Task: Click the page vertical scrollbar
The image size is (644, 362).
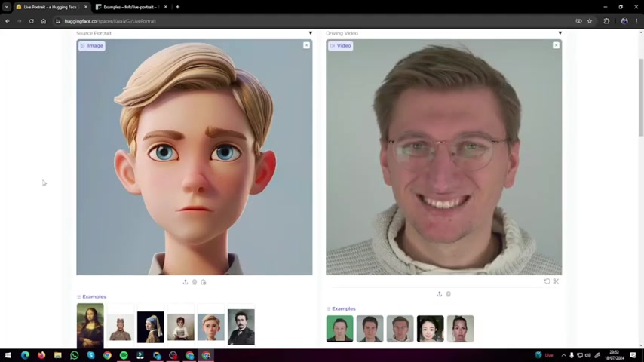Action: pos(641,97)
